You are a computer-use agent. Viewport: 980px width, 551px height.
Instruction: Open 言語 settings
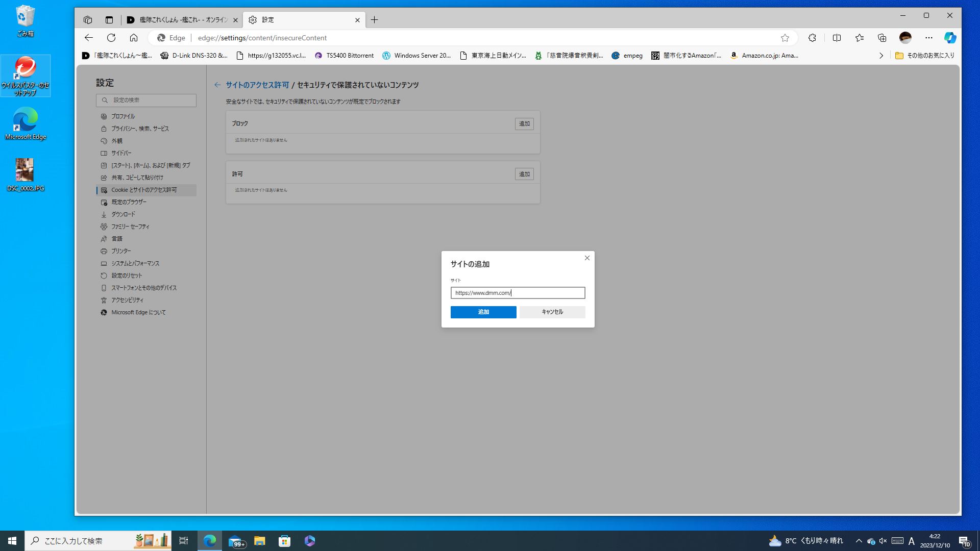pyautogui.click(x=146, y=239)
